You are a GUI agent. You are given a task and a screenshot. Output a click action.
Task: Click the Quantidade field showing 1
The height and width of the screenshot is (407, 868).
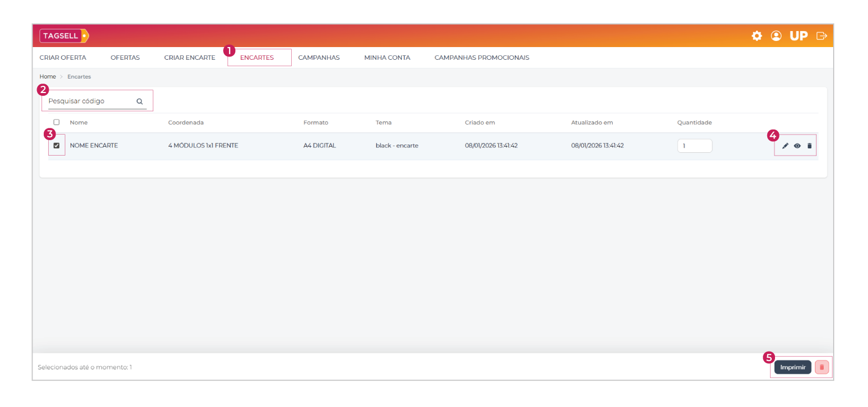[695, 146]
